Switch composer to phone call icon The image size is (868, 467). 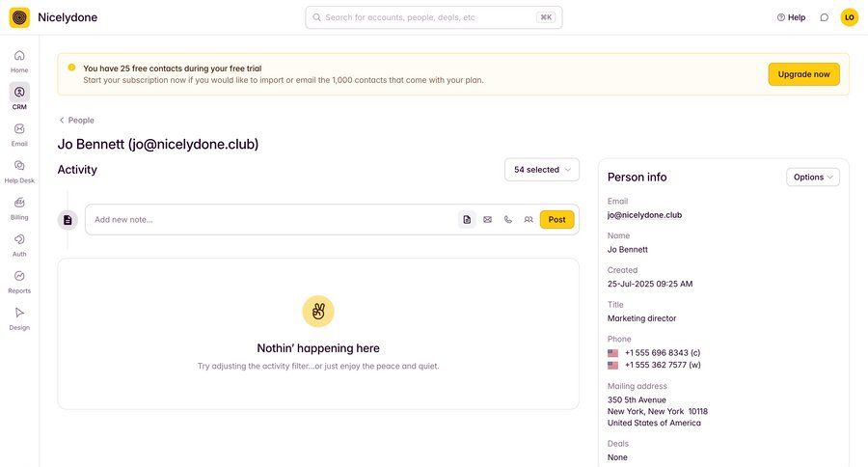[508, 219]
